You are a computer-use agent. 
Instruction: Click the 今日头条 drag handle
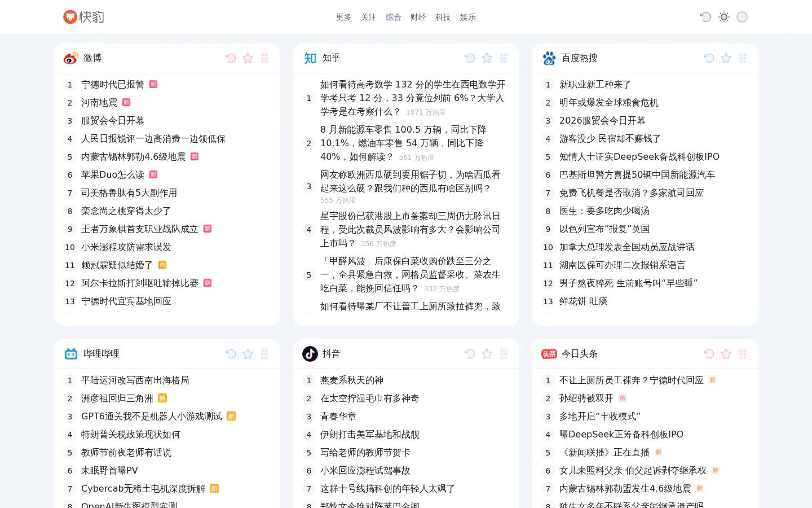click(x=743, y=354)
